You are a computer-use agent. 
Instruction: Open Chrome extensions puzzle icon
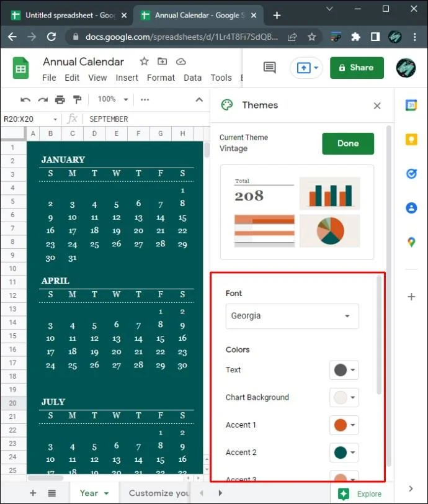(x=355, y=37)
